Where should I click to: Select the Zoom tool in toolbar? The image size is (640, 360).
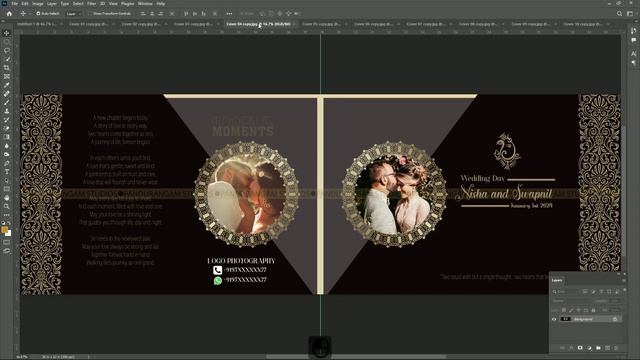pos(7,206)
